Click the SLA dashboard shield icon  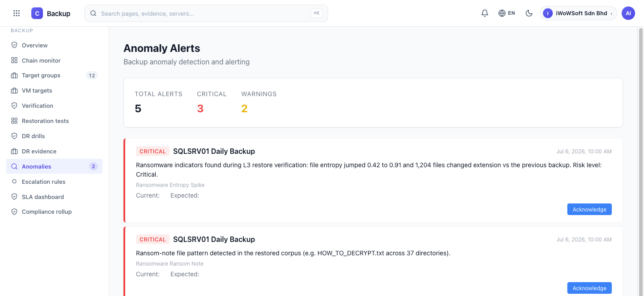[14, 197]
